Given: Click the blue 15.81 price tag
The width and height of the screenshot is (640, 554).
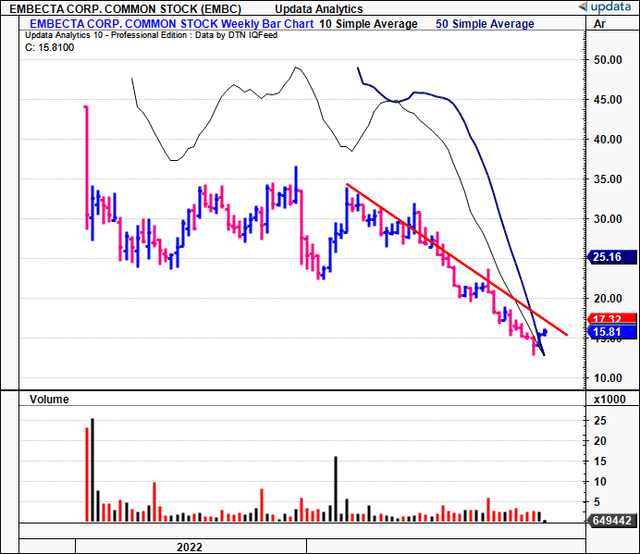Looking at the screenshot, I should [x=603, y=332].
